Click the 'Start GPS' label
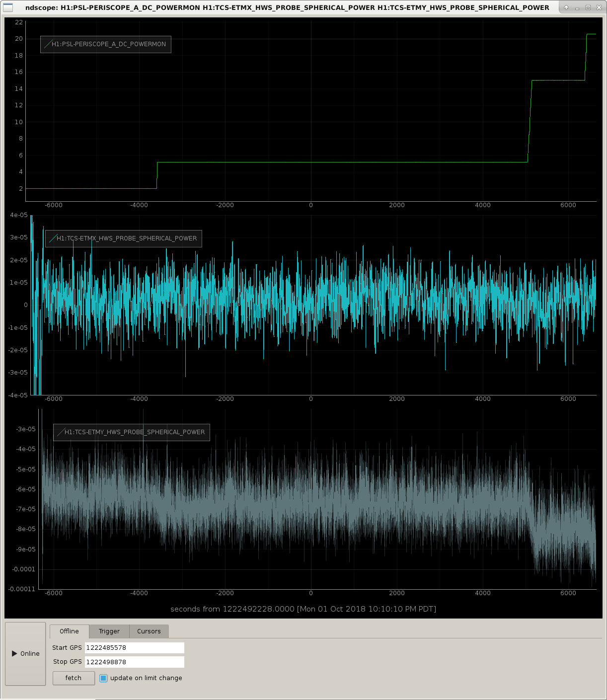This screenshot has height=700, width=607. tap(67, 648)
